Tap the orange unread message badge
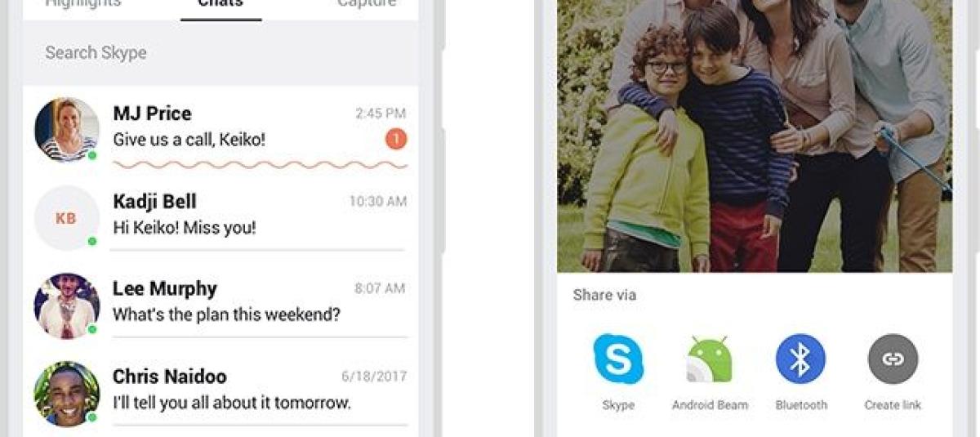Image resolution: width=980 pixels, height=437 pixels. click(396, 140)
